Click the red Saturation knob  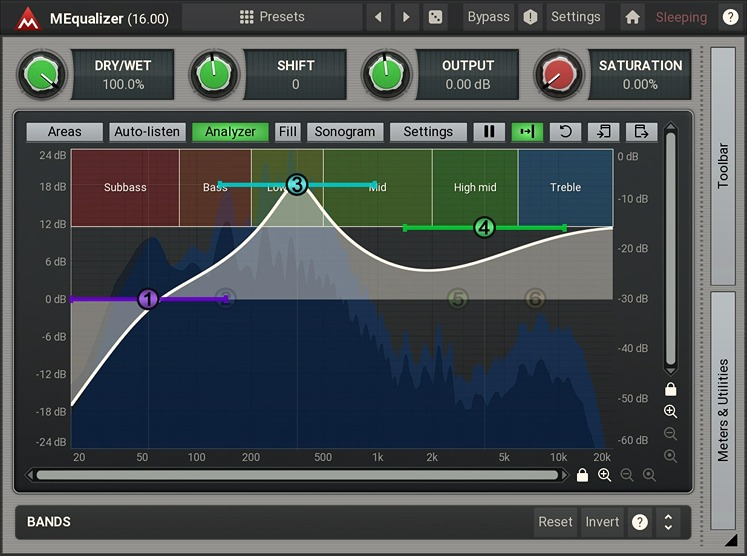[558, 74]
